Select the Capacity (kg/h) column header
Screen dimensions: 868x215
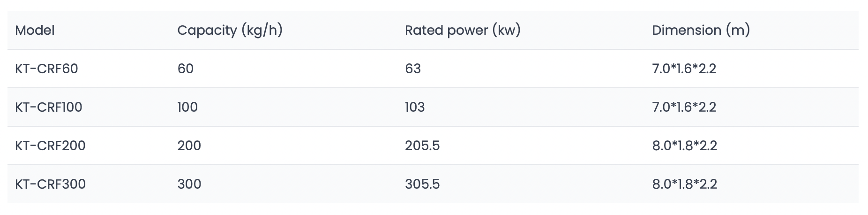click(230, 31)
